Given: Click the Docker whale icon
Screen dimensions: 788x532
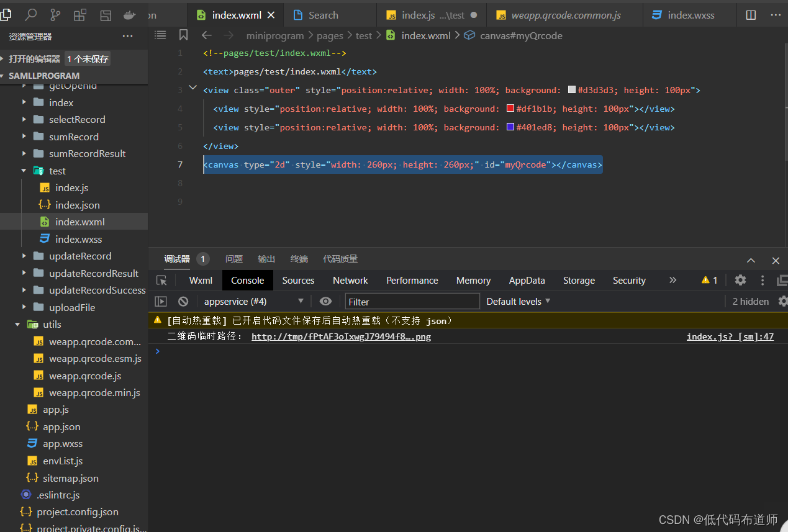Looking at the screenshot, I should pyautogui.click(x=130, y=15).
